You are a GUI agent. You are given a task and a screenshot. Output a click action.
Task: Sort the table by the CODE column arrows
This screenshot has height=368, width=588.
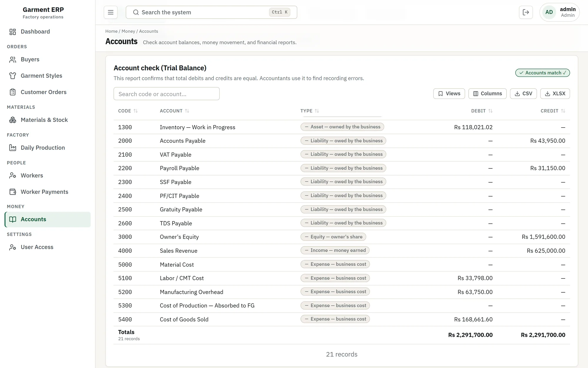[136, 111]
